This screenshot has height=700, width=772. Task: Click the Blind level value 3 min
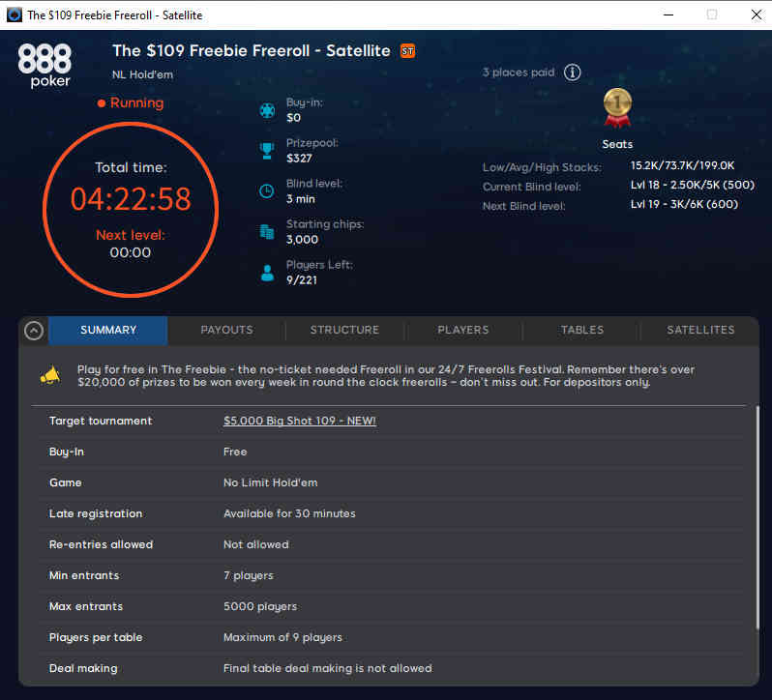pos(300,199)
